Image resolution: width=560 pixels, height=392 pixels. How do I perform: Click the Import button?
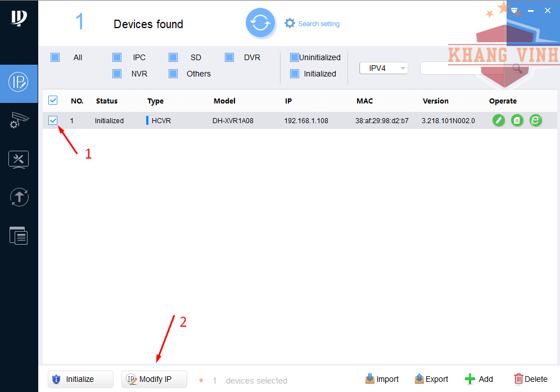(382, 379)
